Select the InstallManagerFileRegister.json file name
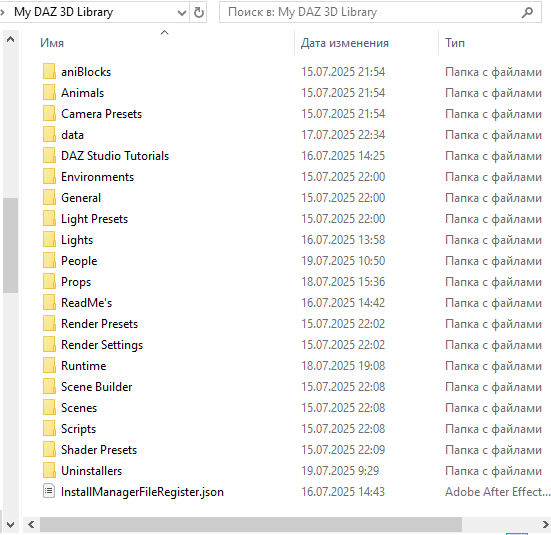 coord(142,492)
